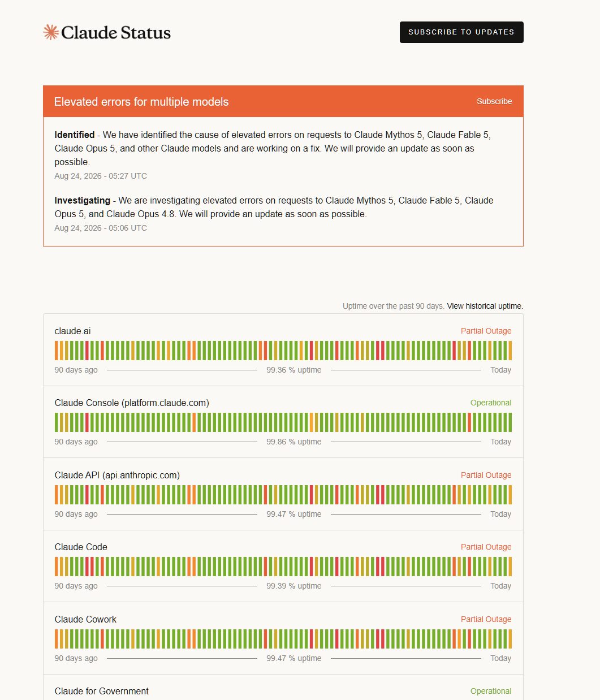The height and width of the screenshot is (700, 600).
Task: Click the Claude Console (platform.claude.com) label
Action: (x=132, y=403)
